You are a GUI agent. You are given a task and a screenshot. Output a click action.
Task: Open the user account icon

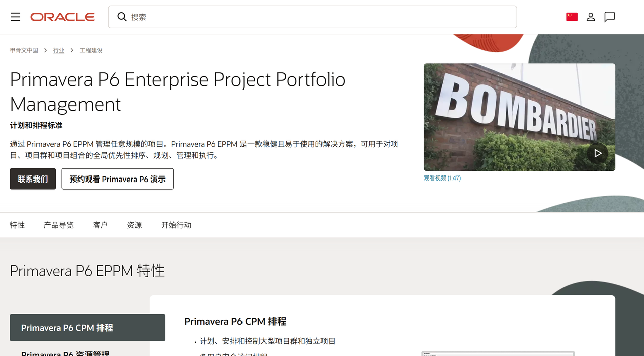[591, 17]
